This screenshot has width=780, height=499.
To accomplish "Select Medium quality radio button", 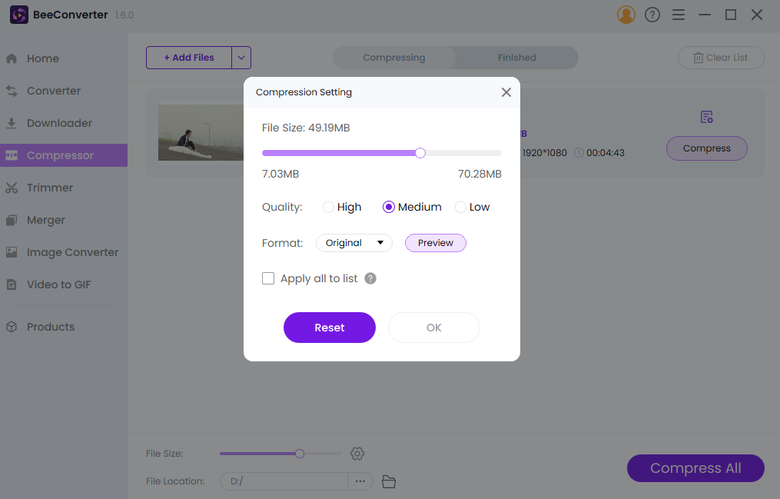I will point(389,207).
